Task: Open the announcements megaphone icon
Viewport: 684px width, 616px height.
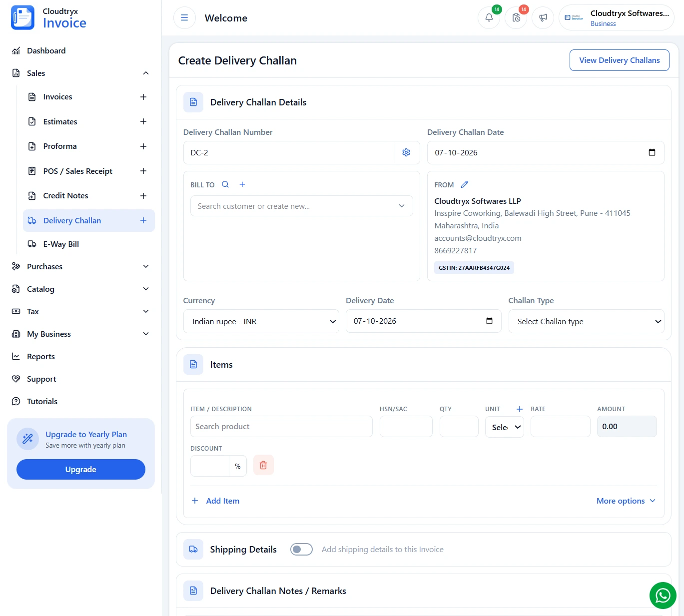Action: click(x=543, y=18)
